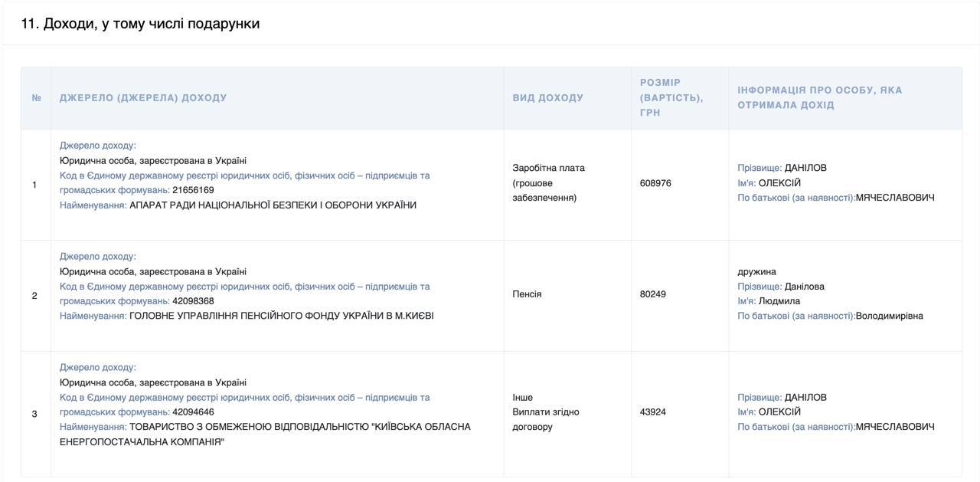
Task: Click the Пенсія income type
Action: [x=527, y=294]
